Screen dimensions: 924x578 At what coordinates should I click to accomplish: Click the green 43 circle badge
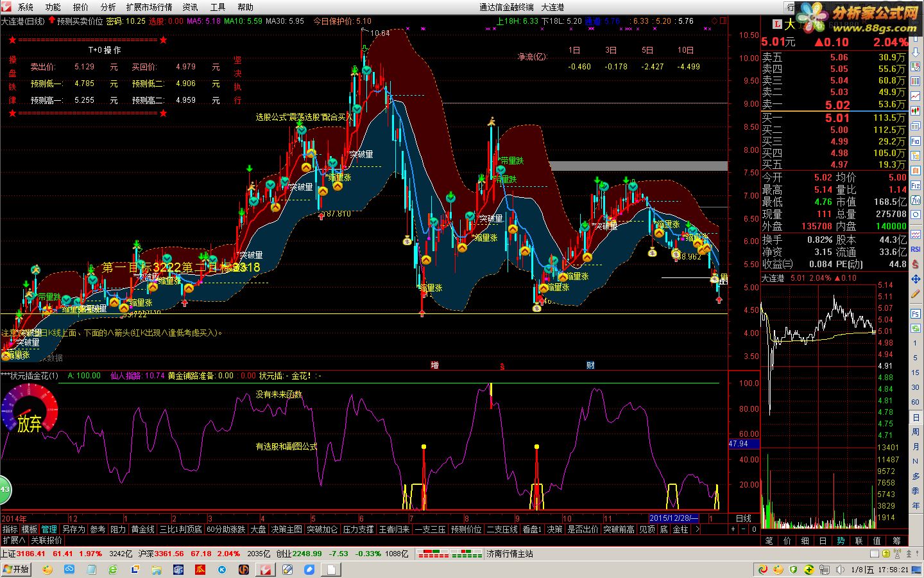pyautogui.click(x=4, y=489)
